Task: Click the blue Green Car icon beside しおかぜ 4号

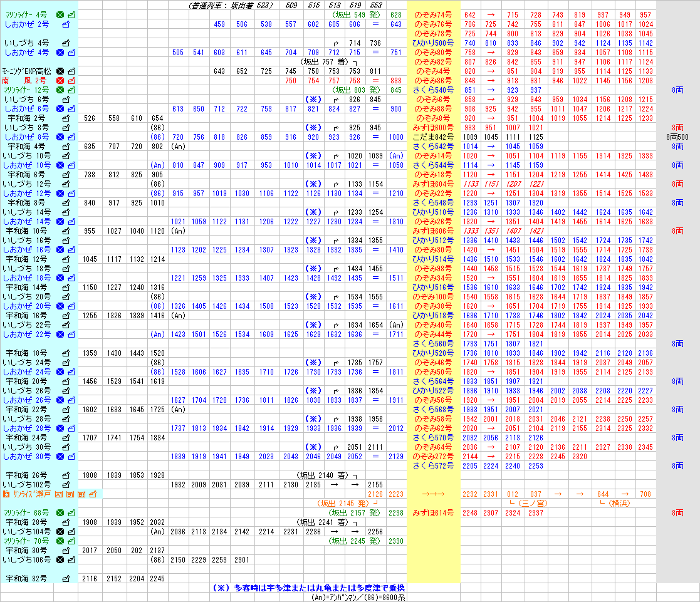Action: click(60, 52)
